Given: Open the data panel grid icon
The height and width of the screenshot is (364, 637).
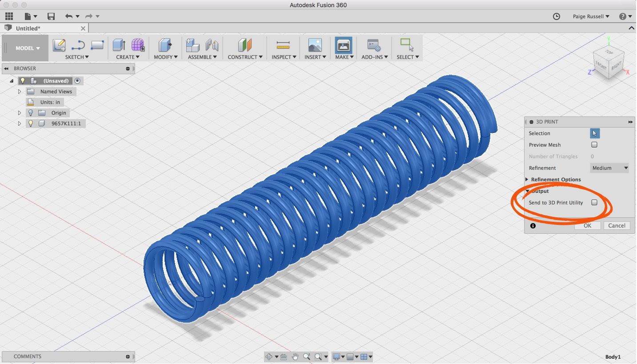Looking at the screenshot, I should pos(9,16).
